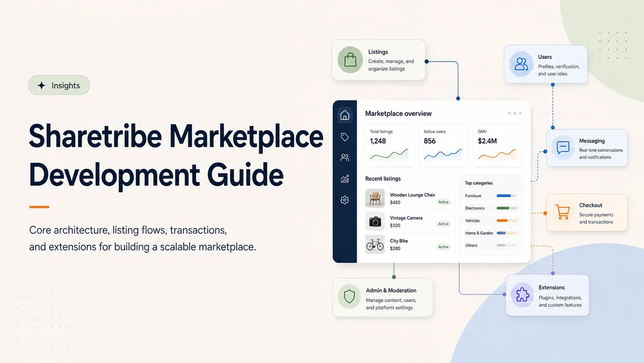Click the Wooden Lounge Chair listing name
644x363 pixels.
pyautogui.click(x=412, y=195)
